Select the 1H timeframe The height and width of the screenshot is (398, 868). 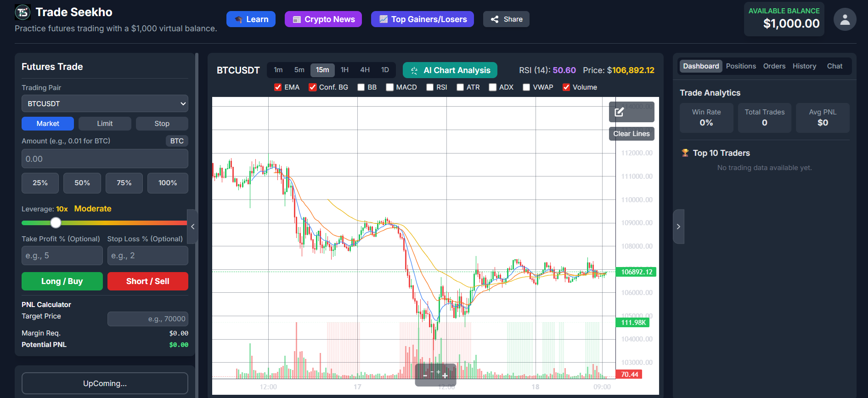[344, 70]
